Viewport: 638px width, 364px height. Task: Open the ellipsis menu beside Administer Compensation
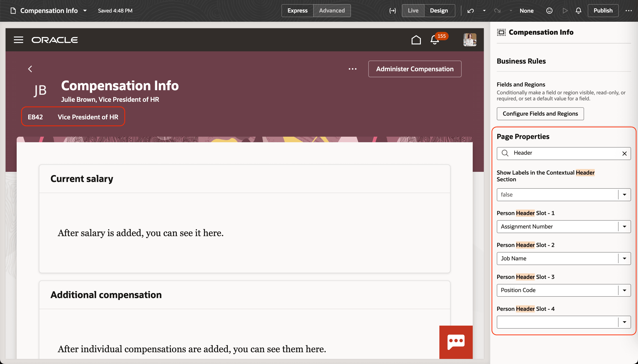pyautogui.click(x=353, y=69)
